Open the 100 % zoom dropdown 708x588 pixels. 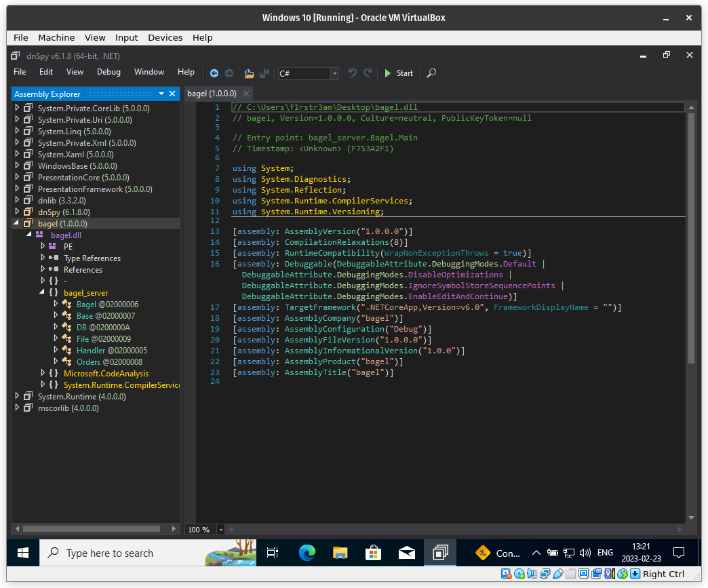tap(222, 530)
